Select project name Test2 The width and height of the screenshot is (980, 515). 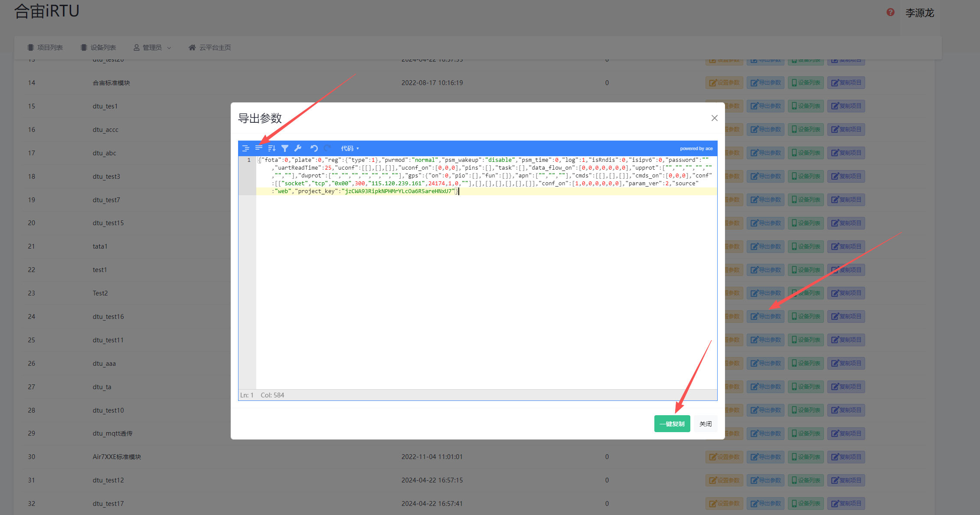(100, 293)
